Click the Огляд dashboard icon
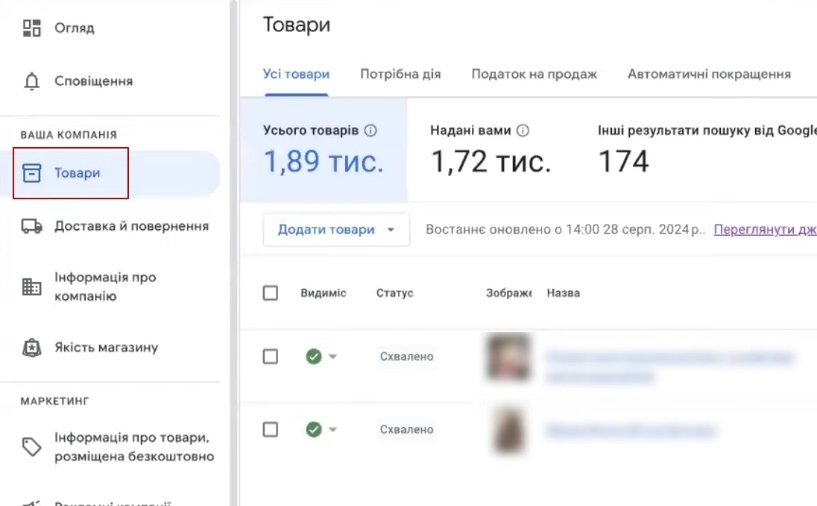The height and width of the screenshot is (506, 817). 32,28
